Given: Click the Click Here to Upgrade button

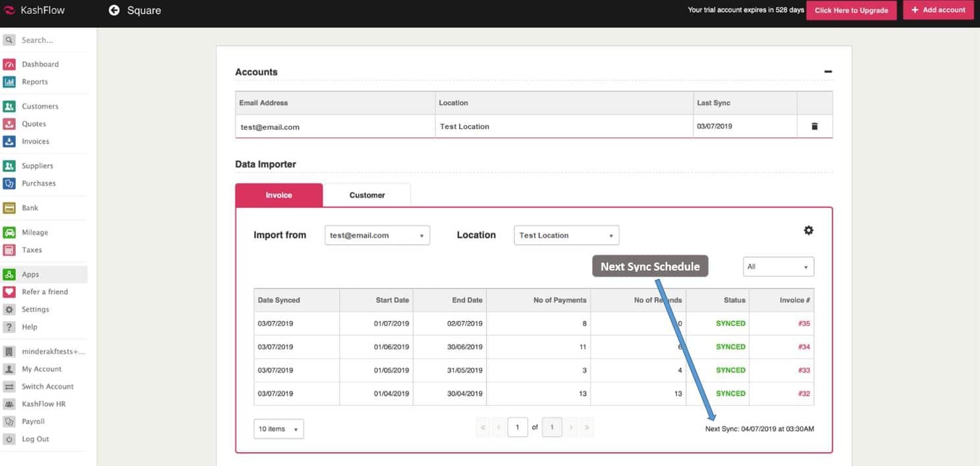Looking at the screenshot, I should click(x=851, y=11).
